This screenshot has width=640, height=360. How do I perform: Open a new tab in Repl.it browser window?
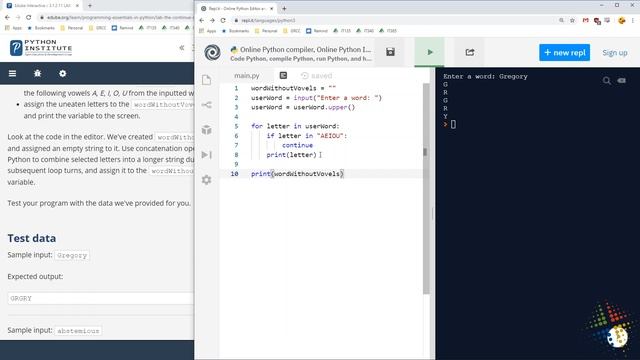pyautogui.click(x=284, y=8)
